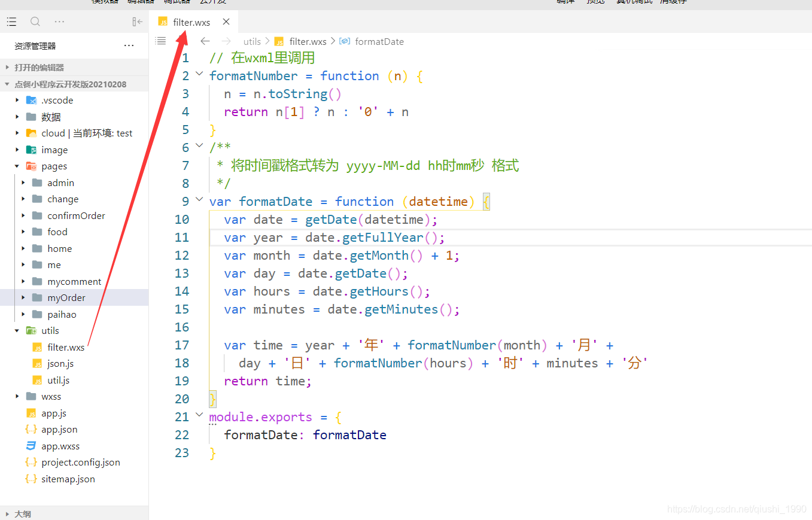This screenshot has width=812, height=520.
Task: Open the sidebar more options ellipsis
Action: coord(59,22)
